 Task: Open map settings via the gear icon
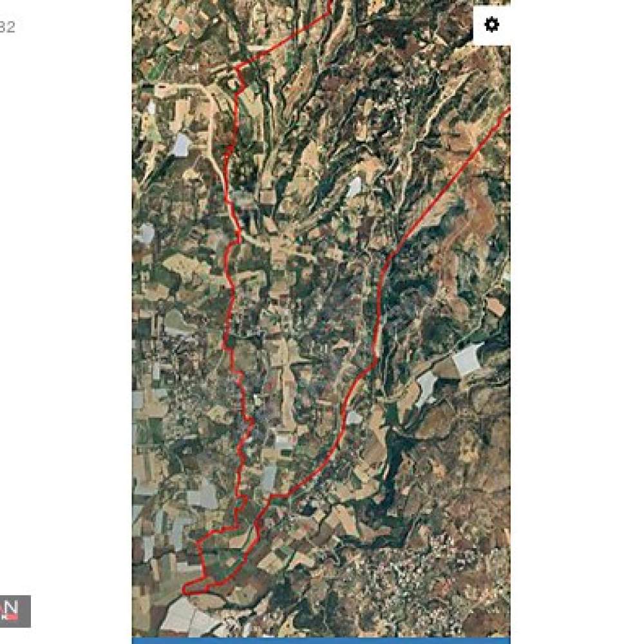[491, 24]
